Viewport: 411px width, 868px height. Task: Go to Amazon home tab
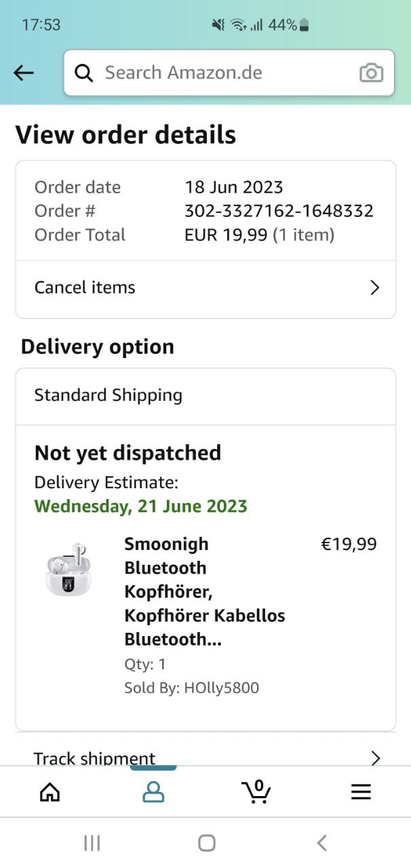[50, 791]
